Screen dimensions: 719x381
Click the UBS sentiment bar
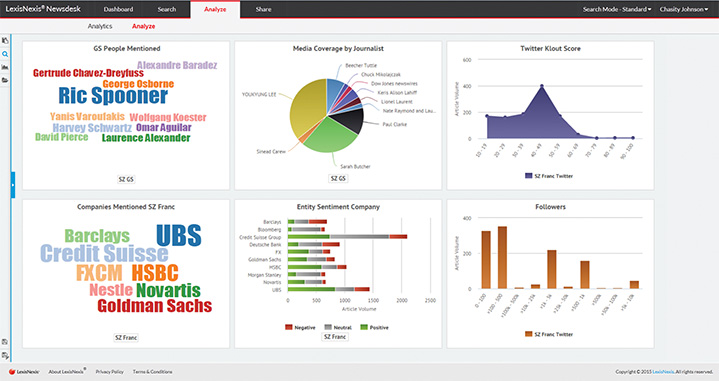pos(328,289)
